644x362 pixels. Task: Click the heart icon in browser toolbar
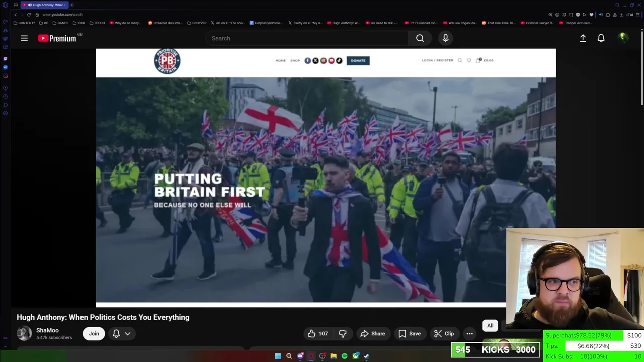[591, 15]
